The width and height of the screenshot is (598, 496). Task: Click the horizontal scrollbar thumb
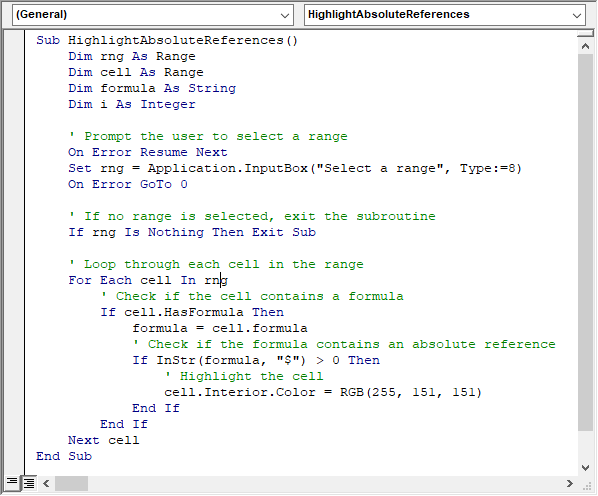click(71, 483)
